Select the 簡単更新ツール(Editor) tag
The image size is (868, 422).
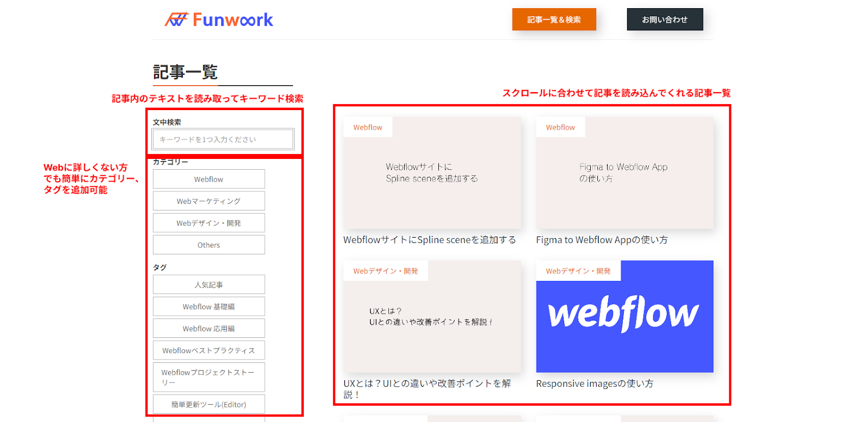pos(209,404)
